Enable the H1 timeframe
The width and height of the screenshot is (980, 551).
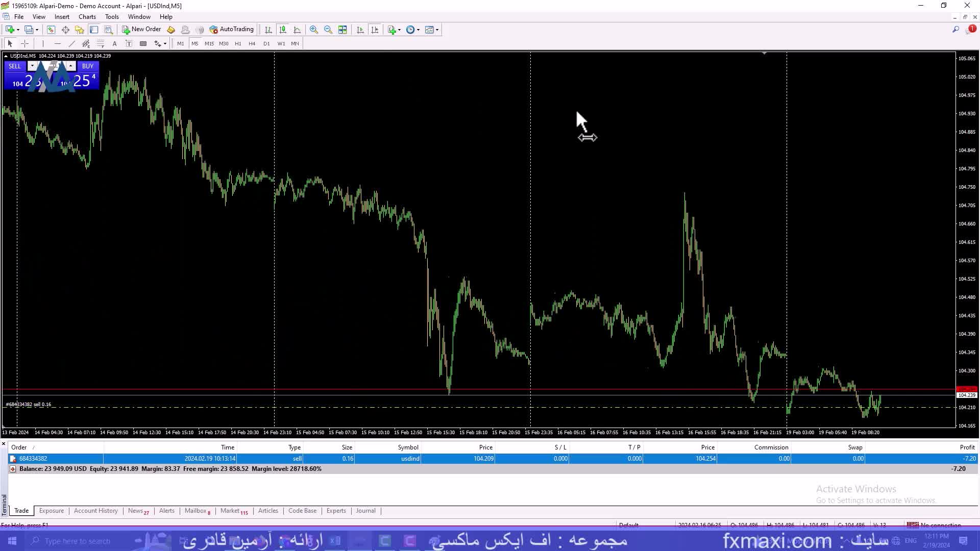[x=238, y=44]
